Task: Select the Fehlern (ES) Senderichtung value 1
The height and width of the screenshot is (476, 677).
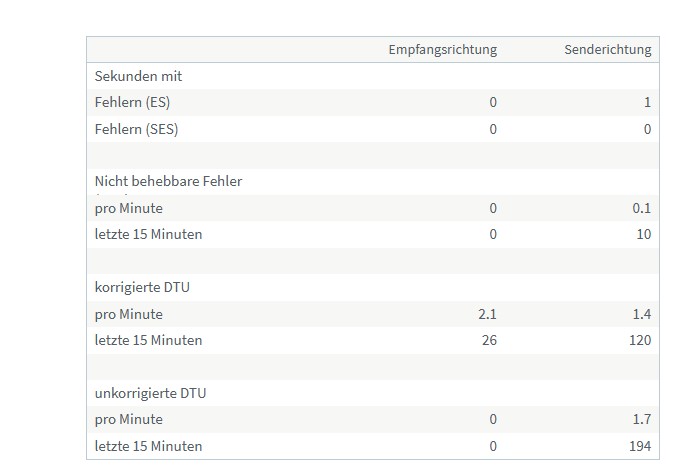Action: pos(647,102)
